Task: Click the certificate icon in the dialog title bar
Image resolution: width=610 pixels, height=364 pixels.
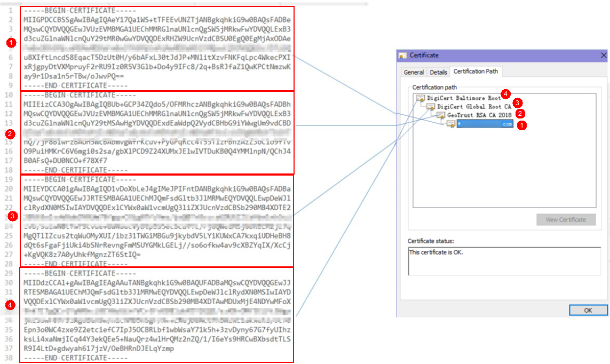Action: tap(402, 56)
